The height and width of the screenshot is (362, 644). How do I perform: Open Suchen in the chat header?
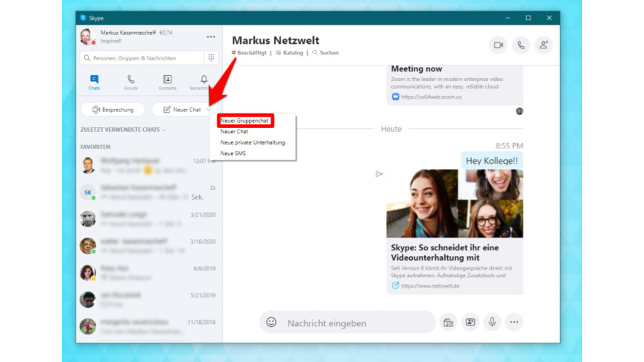[325, 53]
